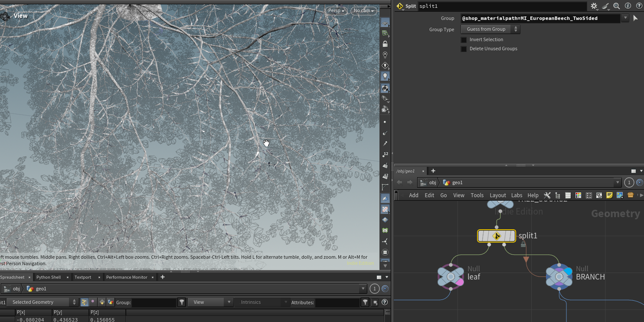644x322 pixels.
Task: Open the color palette icon in network toolbar
Action: pos(578,195)
